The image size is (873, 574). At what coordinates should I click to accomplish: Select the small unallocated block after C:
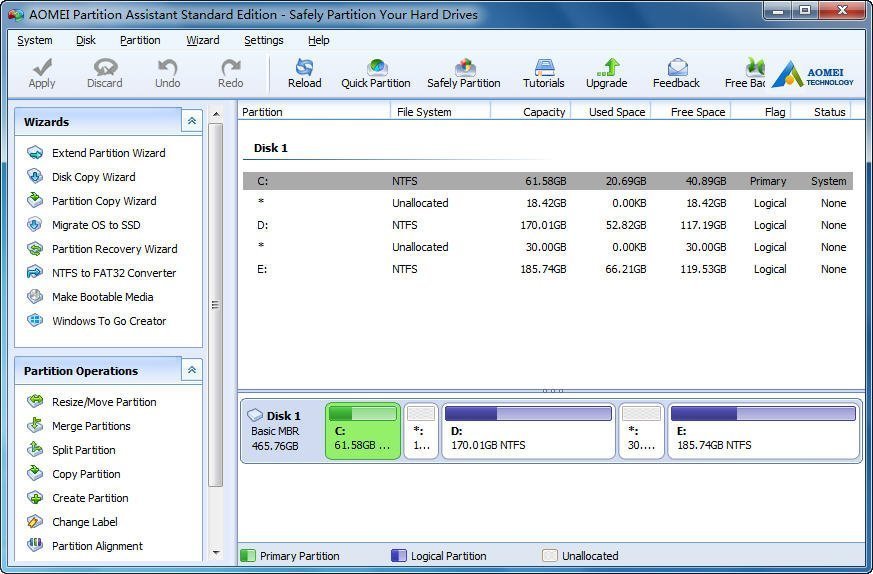(421, 431)
